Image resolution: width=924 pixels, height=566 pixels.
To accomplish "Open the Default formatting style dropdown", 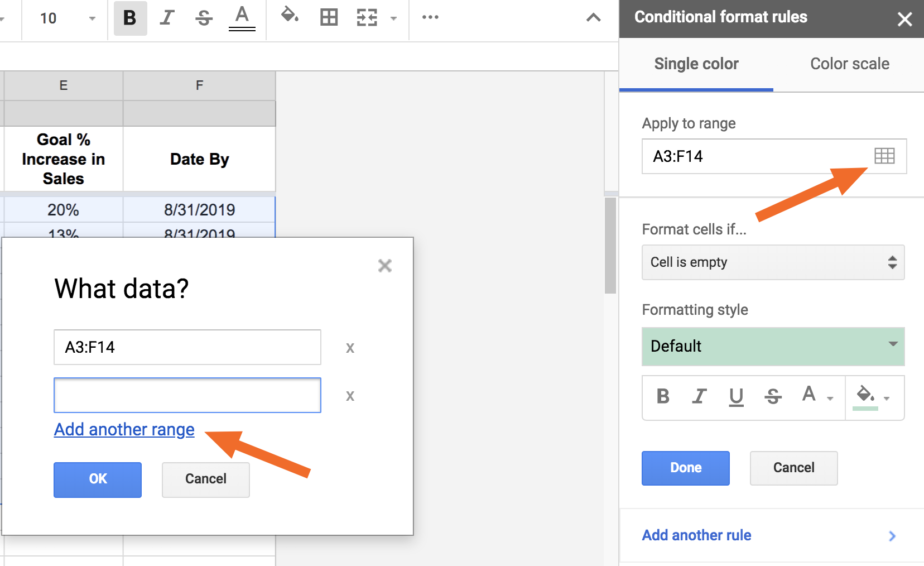I will (x=773, y=346).
